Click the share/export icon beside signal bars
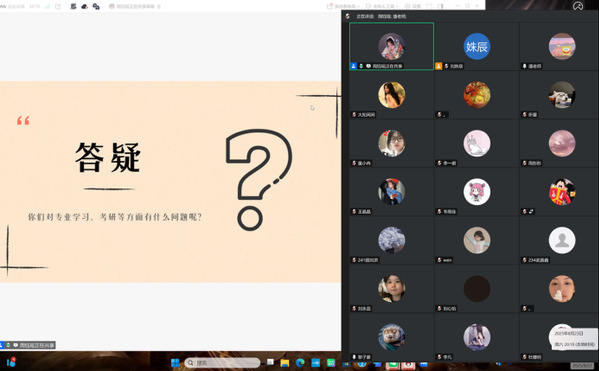This screenshot has width=599, height=371. pyautogui.click(x=58, y=6)
